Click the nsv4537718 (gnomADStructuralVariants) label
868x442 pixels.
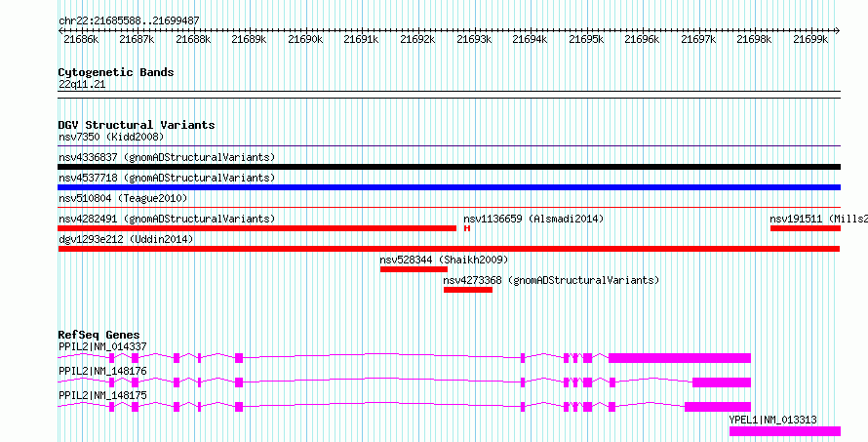[x=167, y=178]
